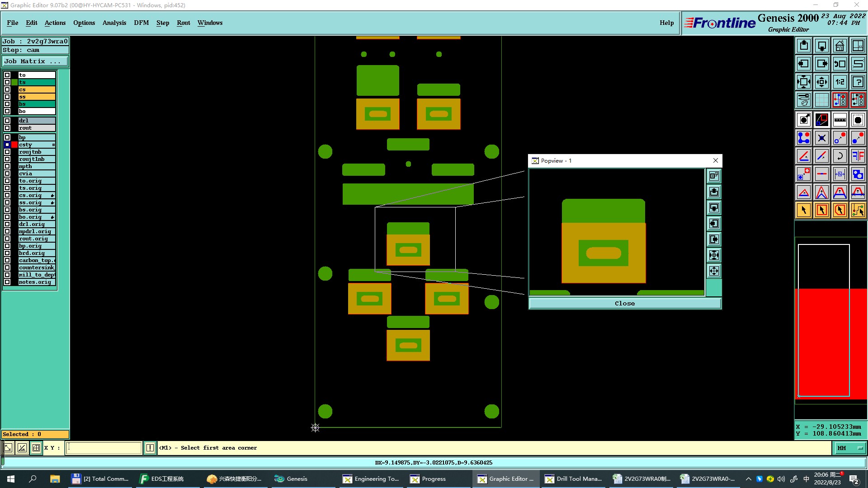The width and height of the screenshot is (868, 488).
Task: Select the mirror feature tool
Action: (x=858, y=156)
